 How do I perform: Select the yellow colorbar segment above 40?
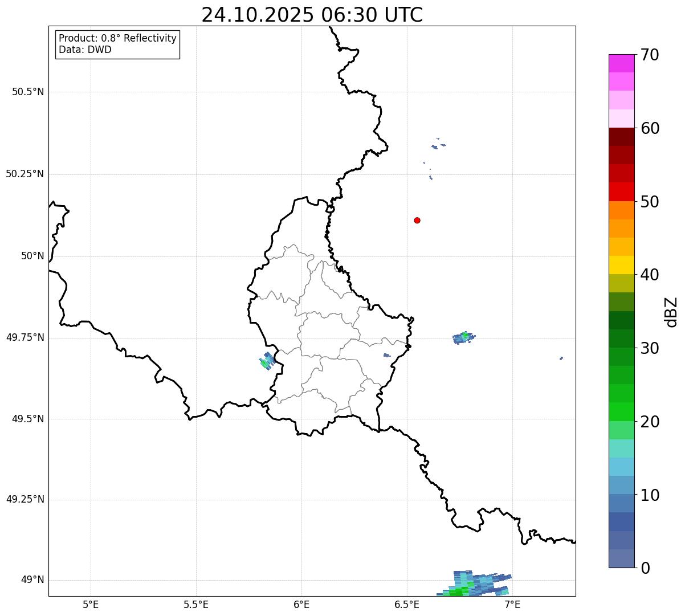click(621, 265)
